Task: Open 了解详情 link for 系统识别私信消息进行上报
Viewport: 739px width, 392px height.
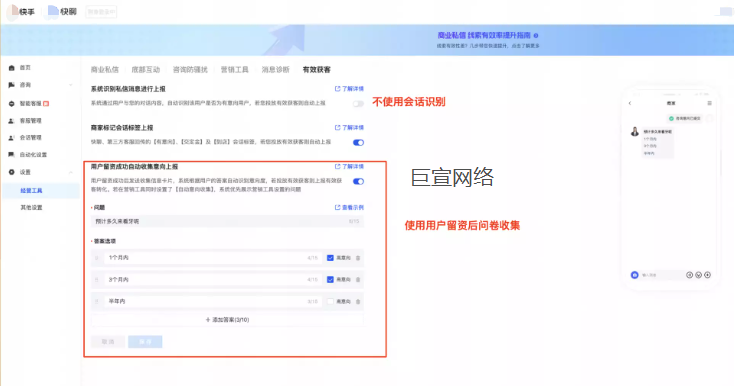Action: 349,89
